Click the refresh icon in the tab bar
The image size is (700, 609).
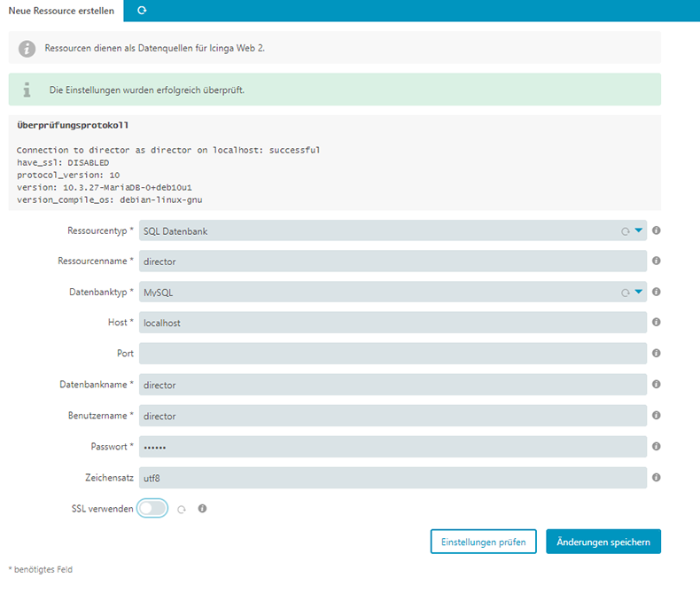[142, 10]
